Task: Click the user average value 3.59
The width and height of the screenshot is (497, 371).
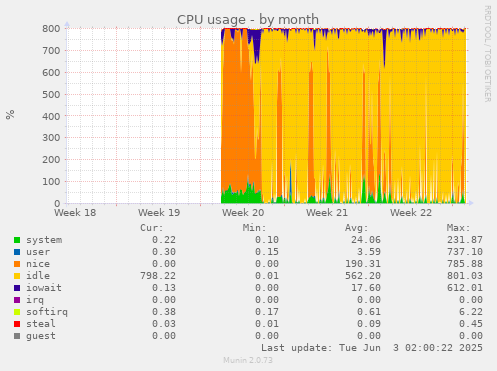Action: coord(369,252)
